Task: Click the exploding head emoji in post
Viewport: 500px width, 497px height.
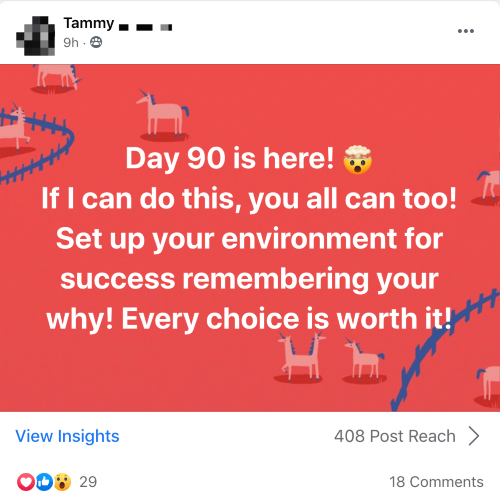Action: 358,160
